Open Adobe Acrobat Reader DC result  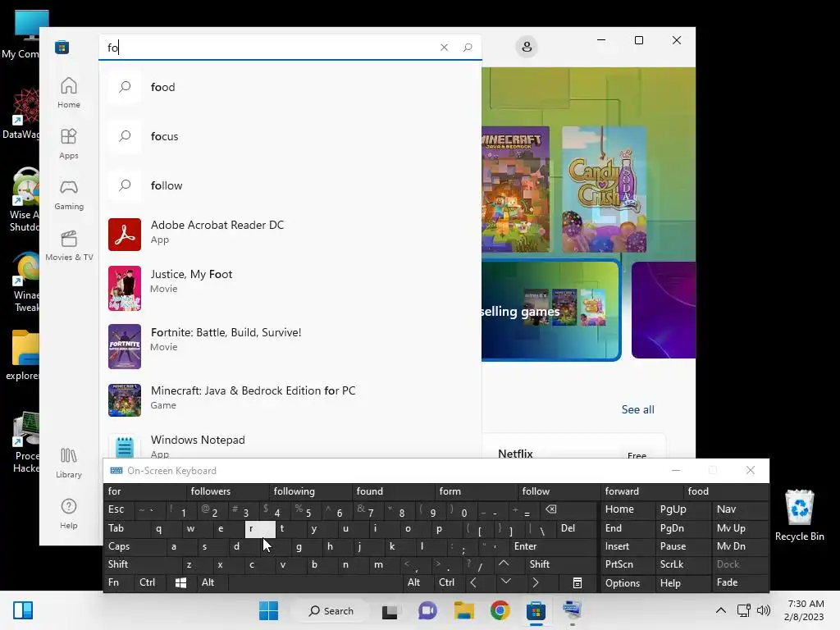point(290,234)
